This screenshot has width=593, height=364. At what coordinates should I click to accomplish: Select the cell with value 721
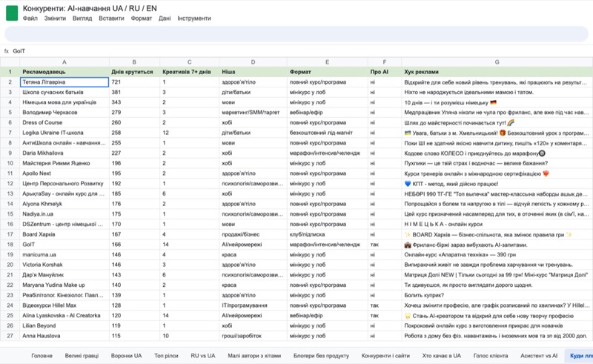point(134,82)
